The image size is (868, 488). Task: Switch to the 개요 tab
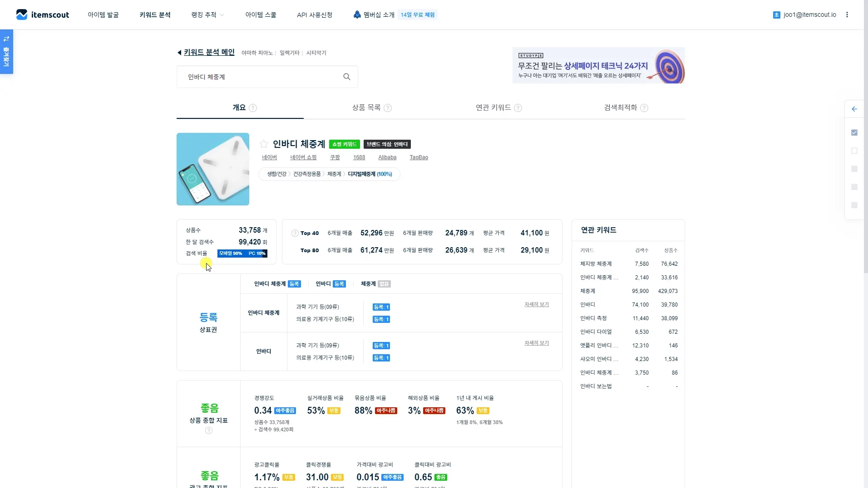point(239,107)
